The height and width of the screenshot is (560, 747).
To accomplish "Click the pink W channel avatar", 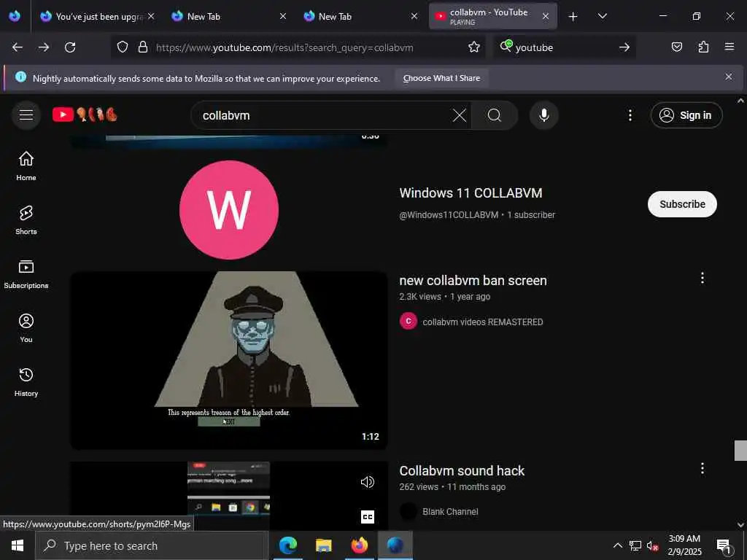I will 228,210.
